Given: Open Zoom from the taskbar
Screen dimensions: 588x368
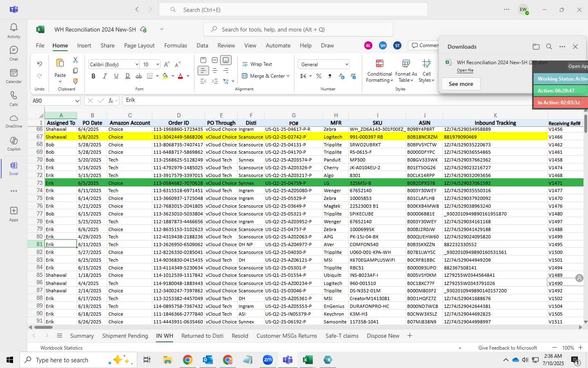Looking at the screenshot, I should click(268, 360).
